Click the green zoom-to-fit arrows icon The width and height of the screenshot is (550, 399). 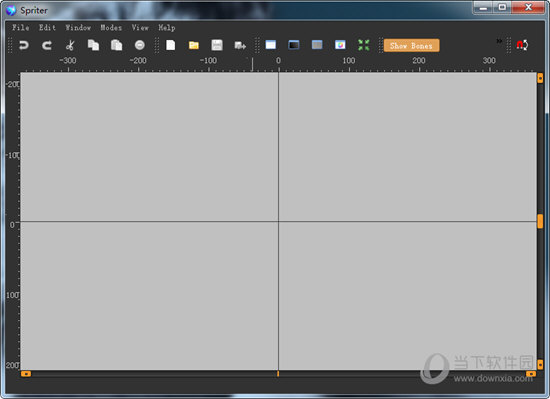click(364, 45)
